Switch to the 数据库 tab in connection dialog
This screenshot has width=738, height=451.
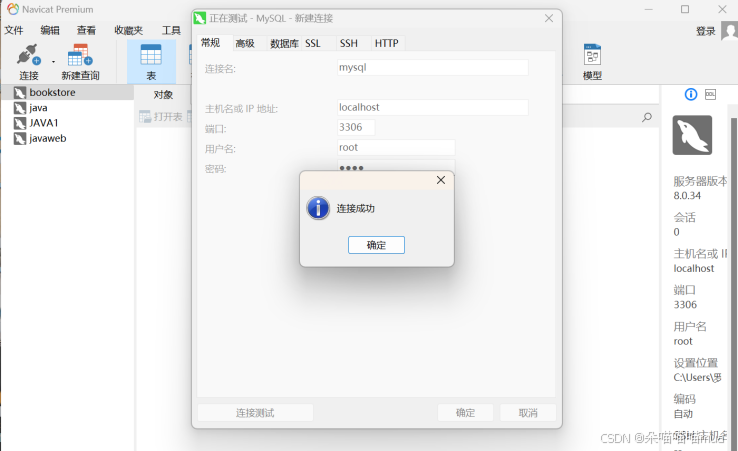(284, 43)
